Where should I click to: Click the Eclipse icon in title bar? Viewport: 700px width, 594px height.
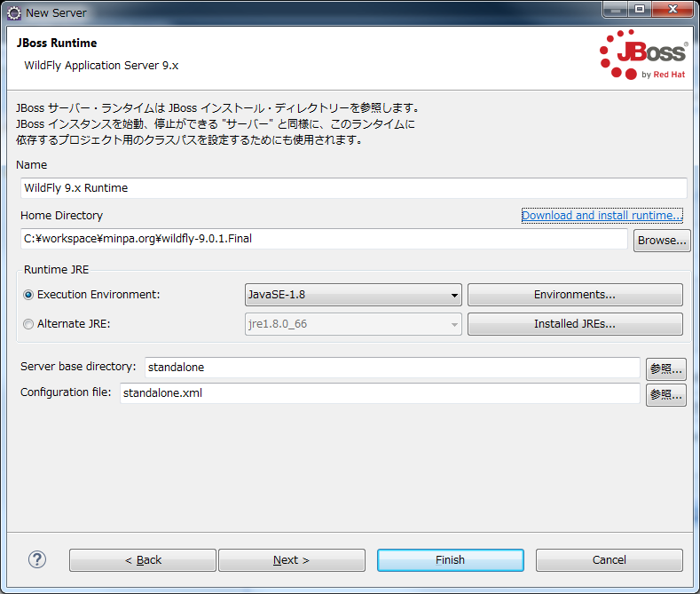[14, 12]
